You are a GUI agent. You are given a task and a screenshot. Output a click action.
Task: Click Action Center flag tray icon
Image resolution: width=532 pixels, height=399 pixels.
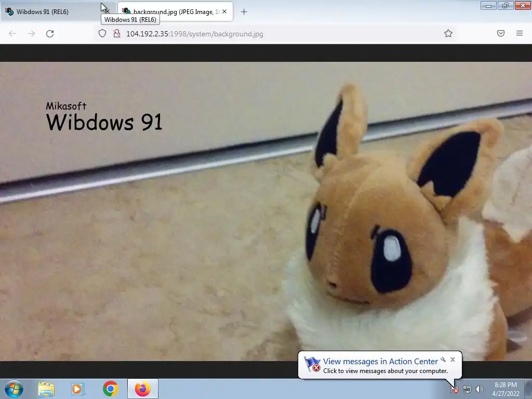(x=454, y=390)
